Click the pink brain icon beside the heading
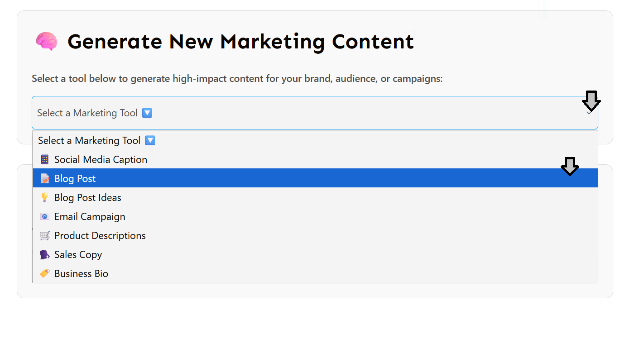 (46, 42)
